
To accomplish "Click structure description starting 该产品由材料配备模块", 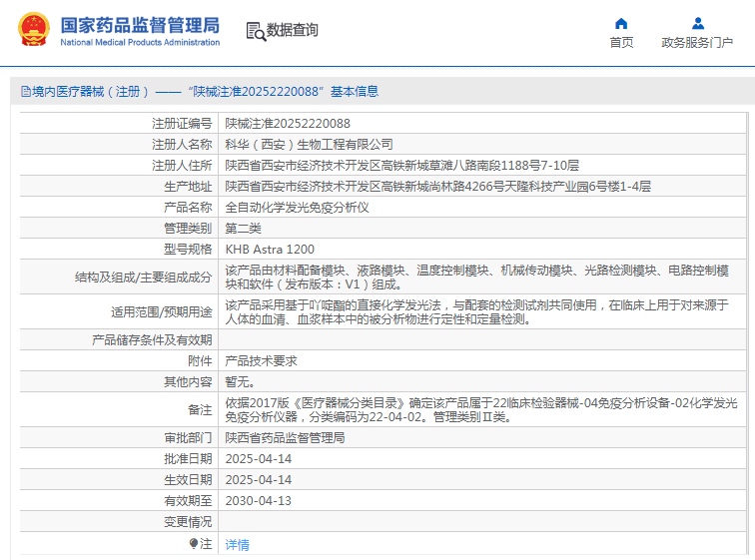I will (x=476, y=278).
